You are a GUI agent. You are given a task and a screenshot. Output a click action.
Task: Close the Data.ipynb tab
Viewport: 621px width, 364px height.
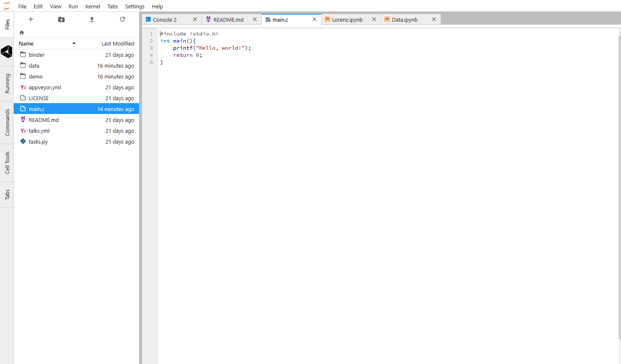(x=434, y=19)
